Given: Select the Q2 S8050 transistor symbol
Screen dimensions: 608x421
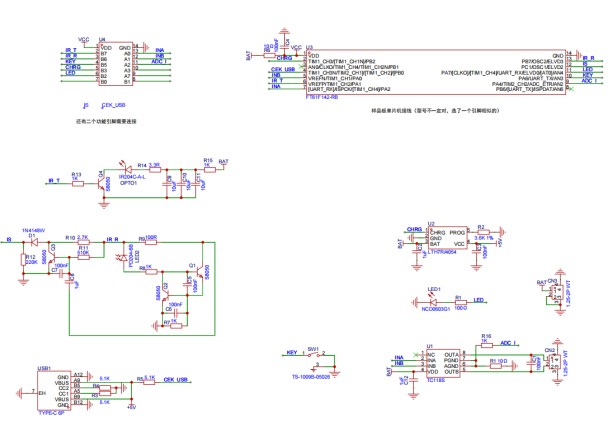Looking at the screenshot, I should 162,296.
